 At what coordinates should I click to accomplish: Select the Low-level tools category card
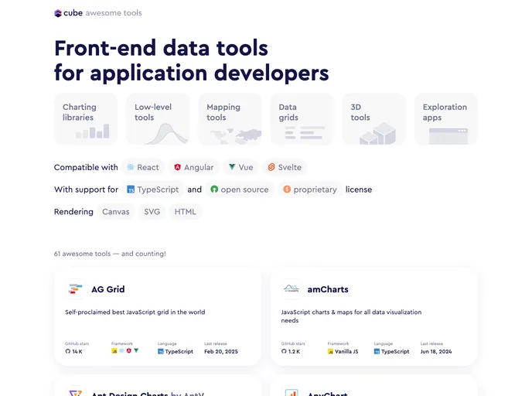coord(158,119)
